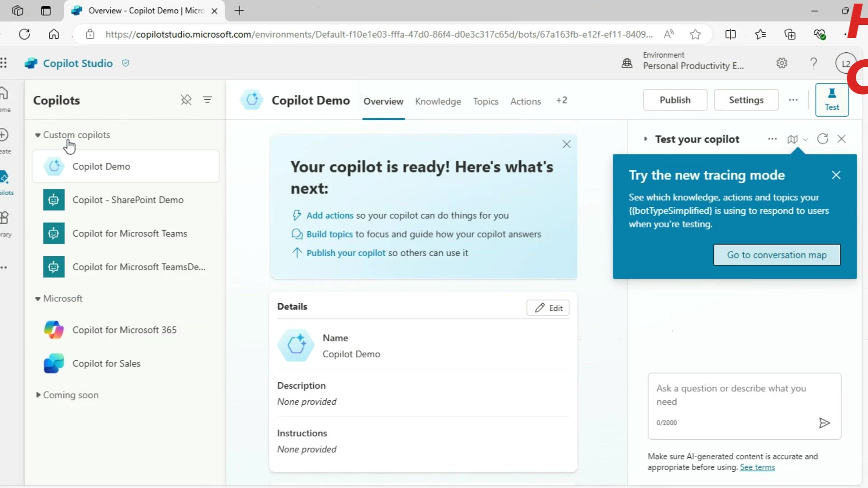Open more items in left navigation
Viewport: 868px width, 488px height.
(4, 267)
